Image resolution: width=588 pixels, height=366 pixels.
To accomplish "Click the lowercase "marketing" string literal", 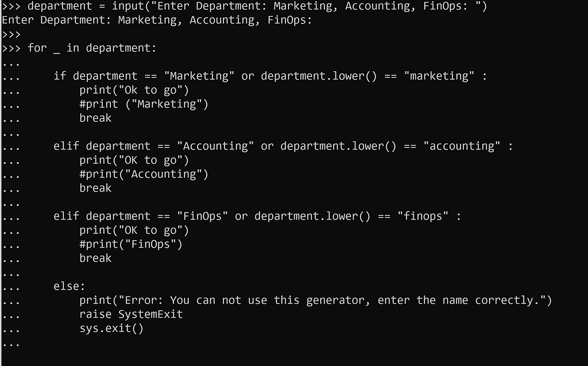I will [x=439, y=76].
